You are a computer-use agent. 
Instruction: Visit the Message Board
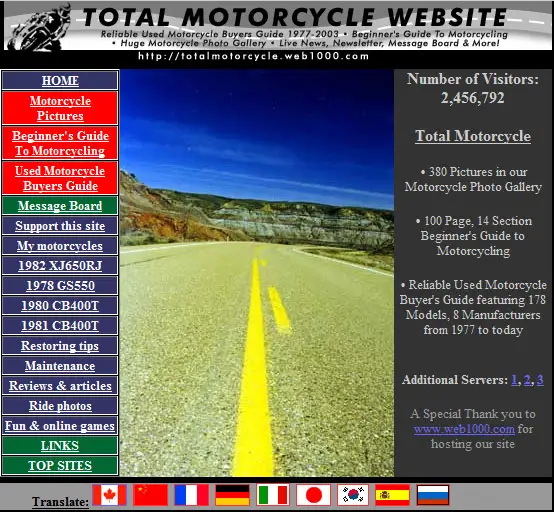point(60,206)
